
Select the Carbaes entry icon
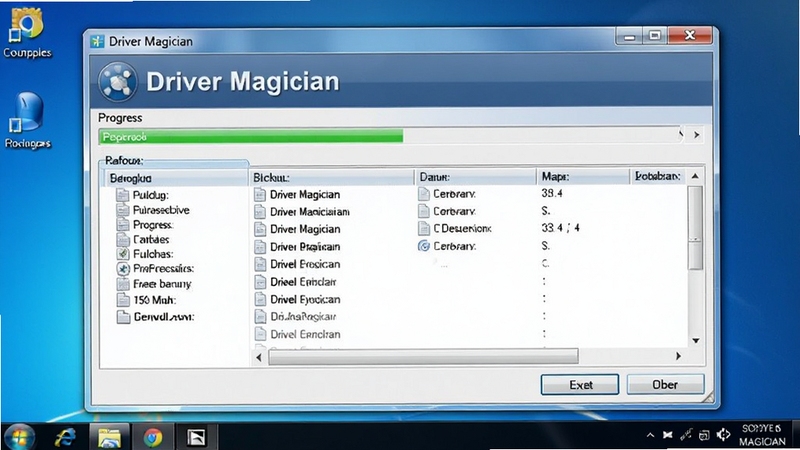[122, 239]
